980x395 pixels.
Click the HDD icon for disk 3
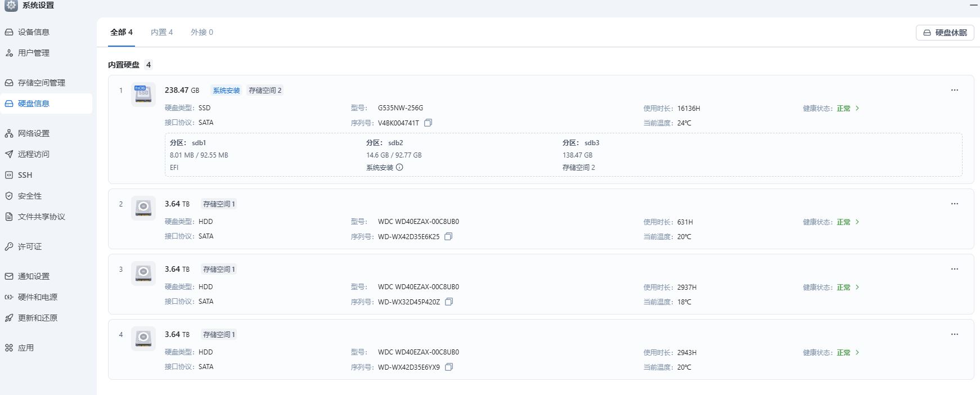[143, 273]
